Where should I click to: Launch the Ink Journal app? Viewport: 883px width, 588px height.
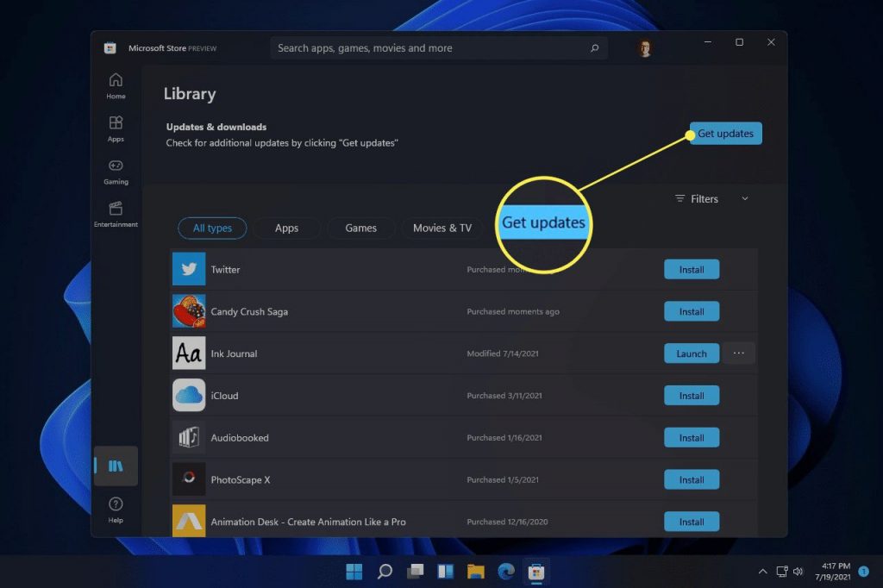coord(692,353)
